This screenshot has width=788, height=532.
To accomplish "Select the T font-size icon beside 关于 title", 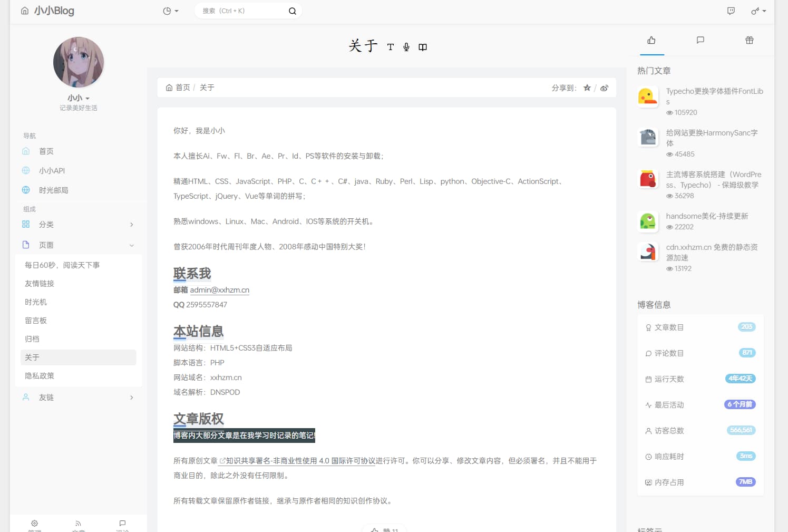I will [x=391, y=47].
